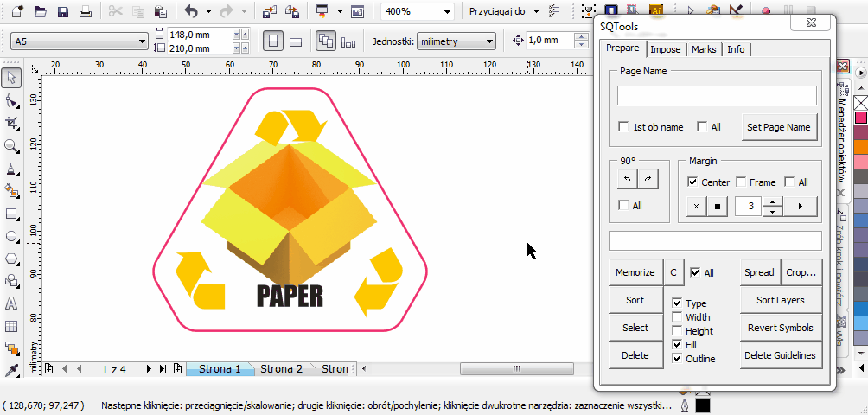Screen dimensions: 868x415
Task: Switch to the Info tab
Action: click(x=736, y=49)
